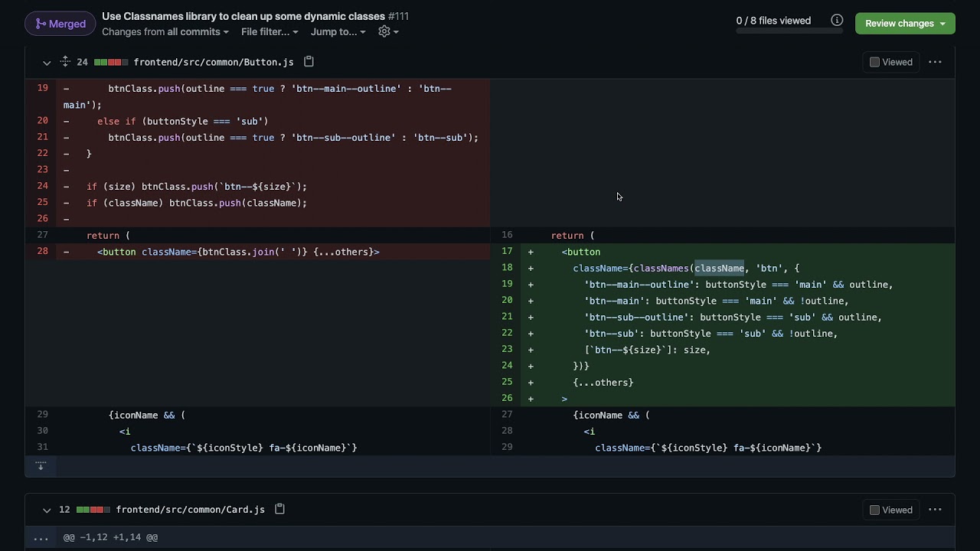This screenshot has width=980, height=551.
Task: Collapse the Card.js file diff
Action: click(x=47, y=510)
